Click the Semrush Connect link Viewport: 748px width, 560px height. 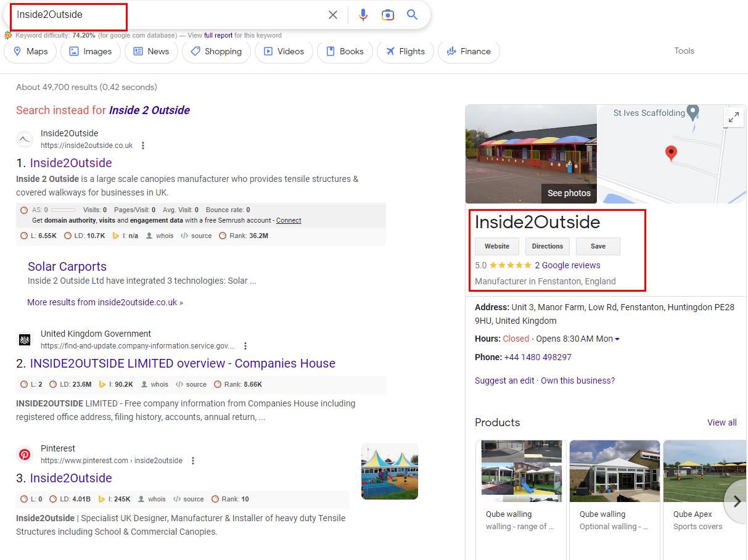(x=289, y=220)
